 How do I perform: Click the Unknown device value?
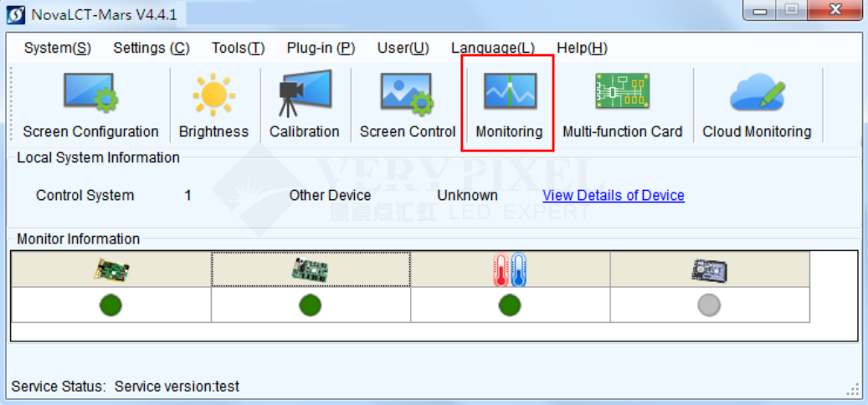[467, 195]
